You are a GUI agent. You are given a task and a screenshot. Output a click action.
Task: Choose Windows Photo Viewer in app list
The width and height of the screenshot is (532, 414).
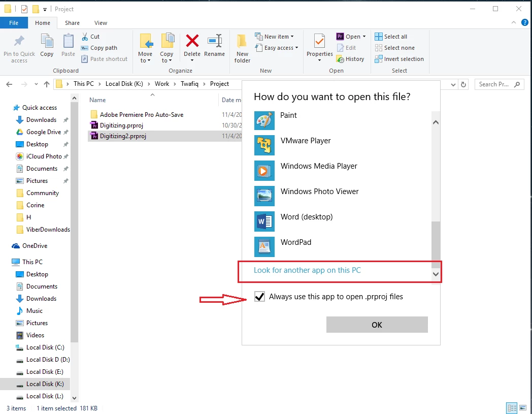click(x=342, y=196)
